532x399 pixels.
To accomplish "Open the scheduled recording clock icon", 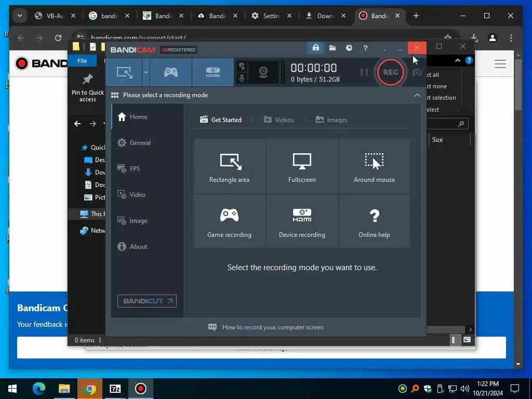I will coord(349,48).
